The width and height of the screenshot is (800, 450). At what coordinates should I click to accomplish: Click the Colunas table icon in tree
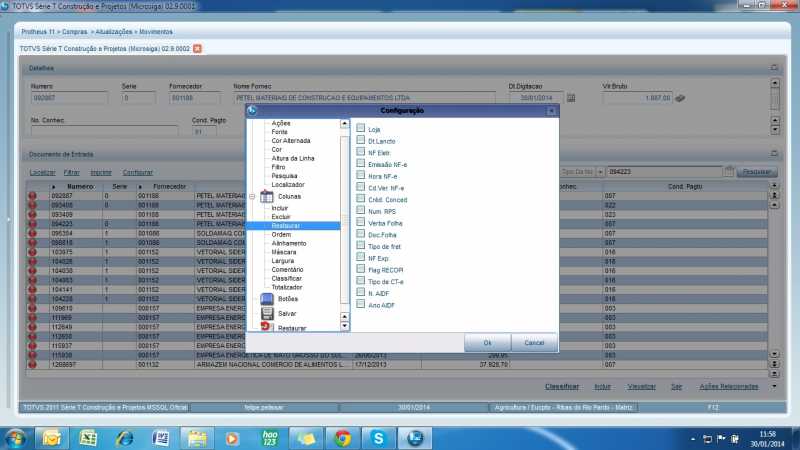pos(266,196)
